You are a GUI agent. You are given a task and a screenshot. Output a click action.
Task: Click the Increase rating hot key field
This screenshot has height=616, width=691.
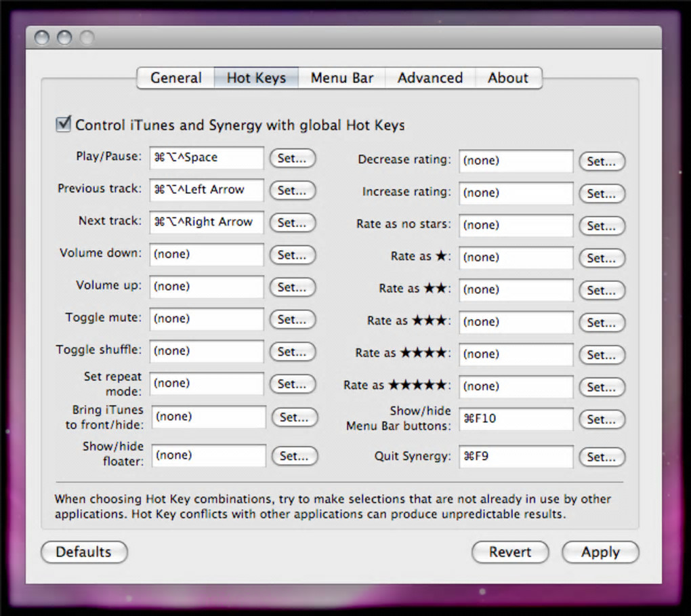[x=516, y=193]
